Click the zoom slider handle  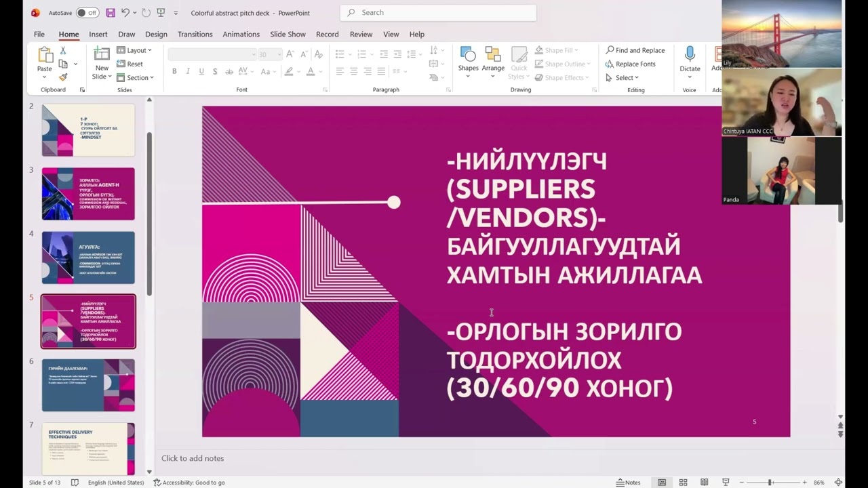coord(770,483)
